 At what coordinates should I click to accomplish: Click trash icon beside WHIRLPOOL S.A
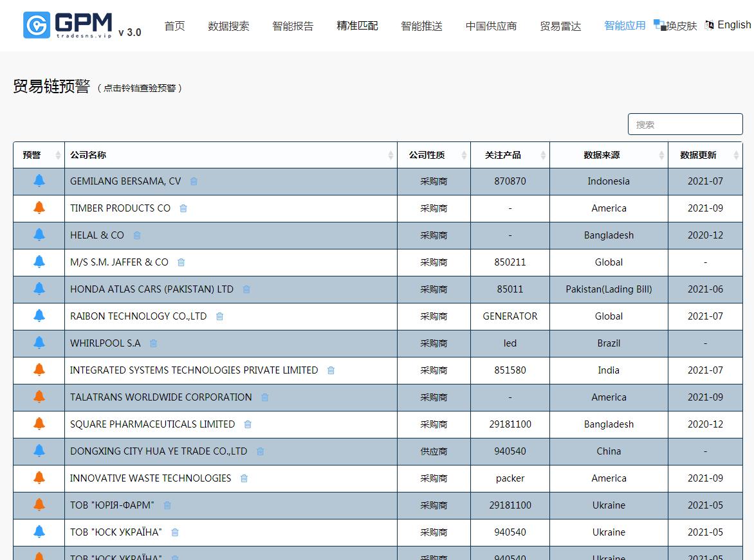click(153, 343)
